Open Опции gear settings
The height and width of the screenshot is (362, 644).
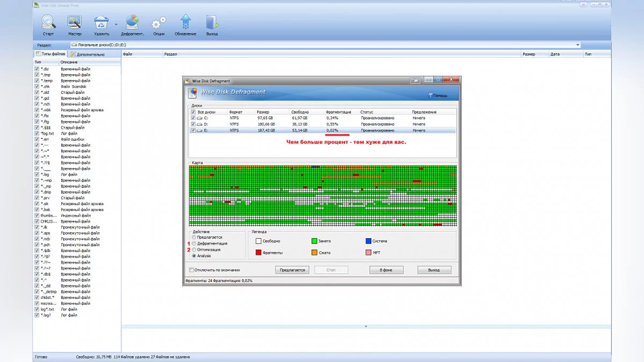[x=158, y=23]
